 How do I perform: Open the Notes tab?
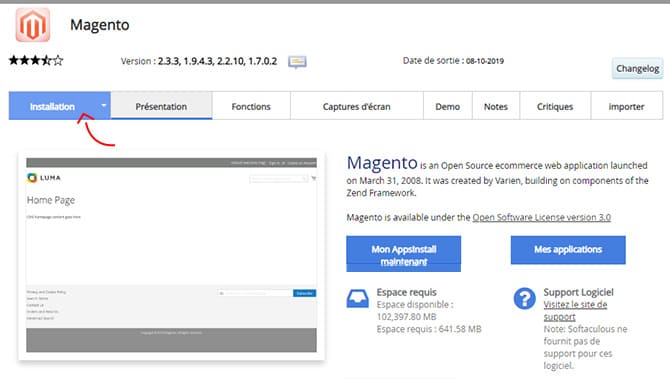point(496,106)
